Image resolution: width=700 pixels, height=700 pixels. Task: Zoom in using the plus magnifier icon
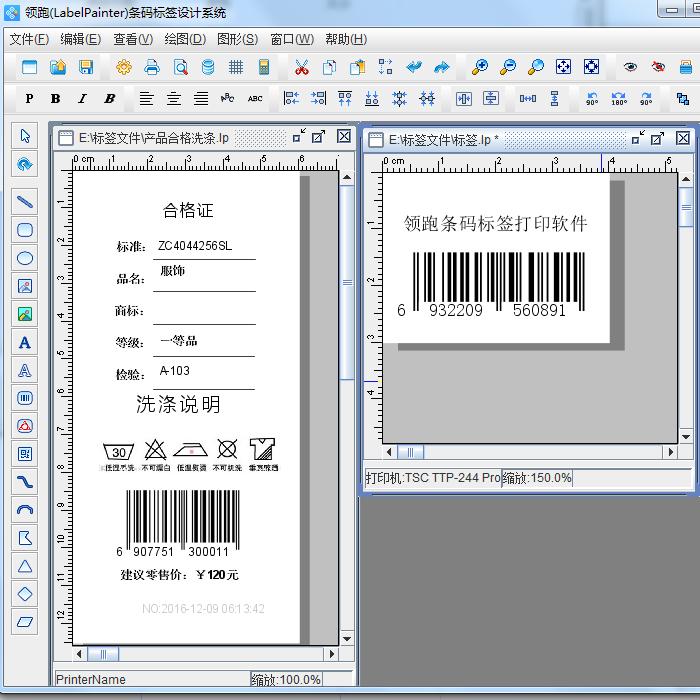(480, 67)
